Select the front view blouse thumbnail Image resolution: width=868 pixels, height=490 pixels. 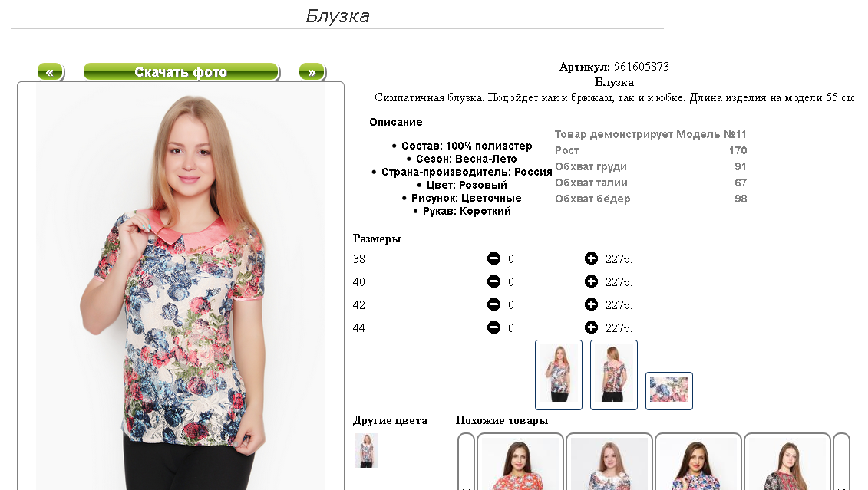coord(559,375)
